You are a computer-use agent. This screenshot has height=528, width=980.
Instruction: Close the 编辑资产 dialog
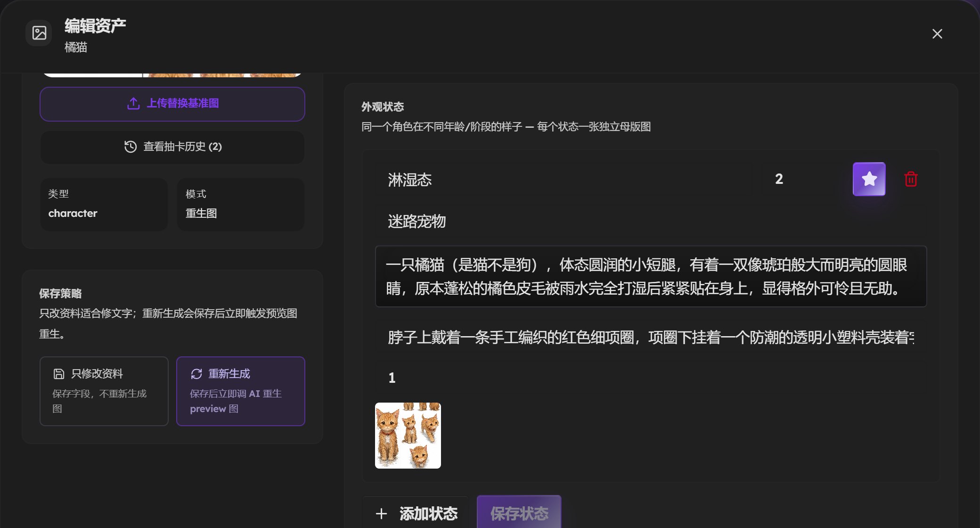pos(937,34)
